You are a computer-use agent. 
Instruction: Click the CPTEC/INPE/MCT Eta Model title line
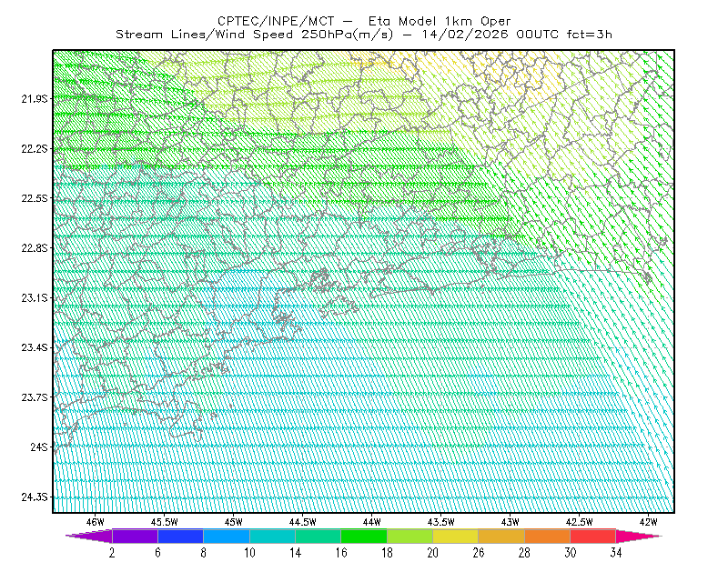365,21
